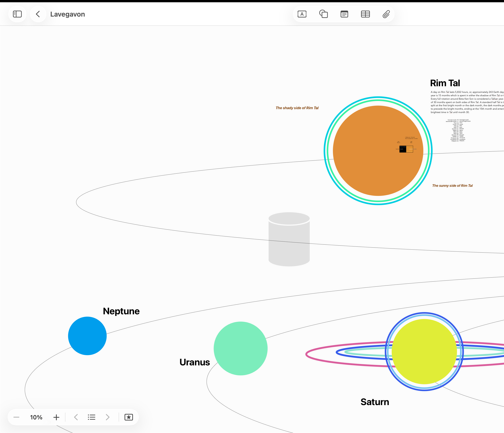This screenshot has height=433, width=504.
Task: Add a sticky note from toolbar
Action: [x=344, y=14]
